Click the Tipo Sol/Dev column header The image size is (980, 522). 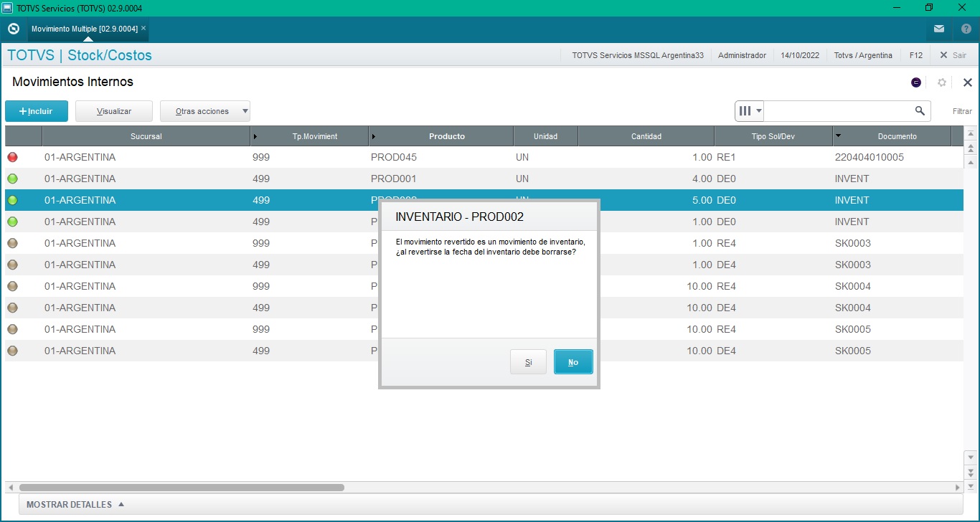(773, 136)
